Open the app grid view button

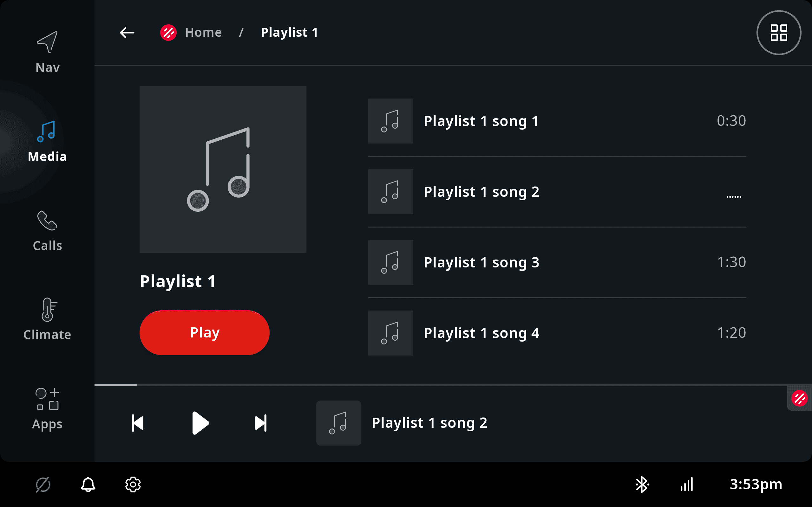pos(778,33)
